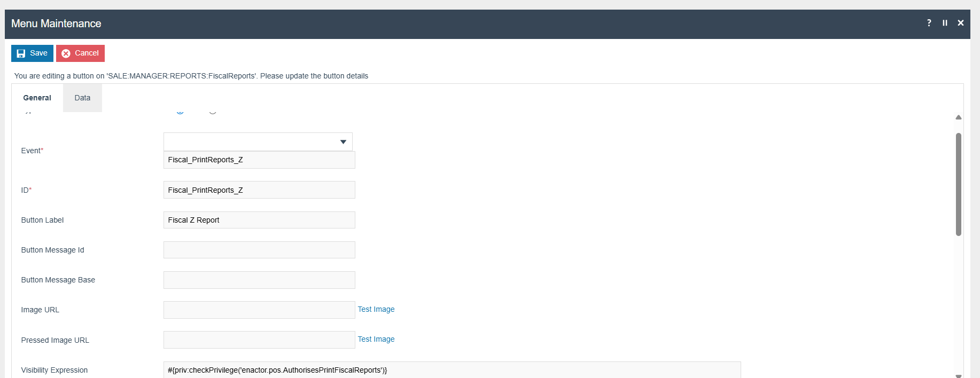Open the help question mark icon
This screenshot has width=980, height=378.
pyautogui.click(x=929, y=23)
